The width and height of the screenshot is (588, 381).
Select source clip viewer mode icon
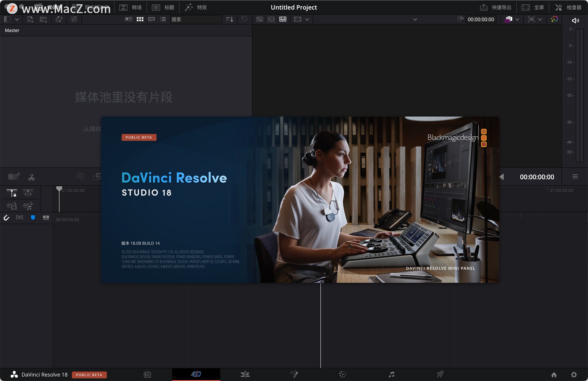260,19
